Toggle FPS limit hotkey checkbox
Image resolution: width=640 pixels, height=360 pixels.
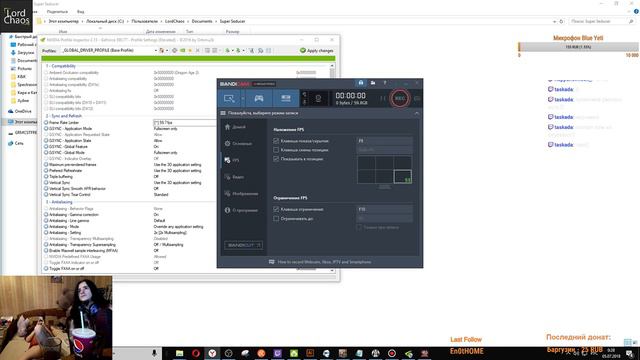276,209
